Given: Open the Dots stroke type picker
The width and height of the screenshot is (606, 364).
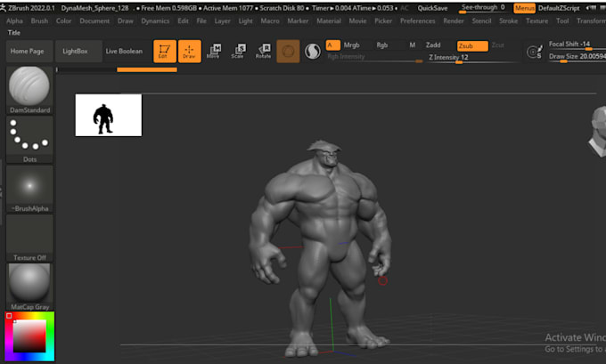Looking at the screenshot, I should [29, 140].
